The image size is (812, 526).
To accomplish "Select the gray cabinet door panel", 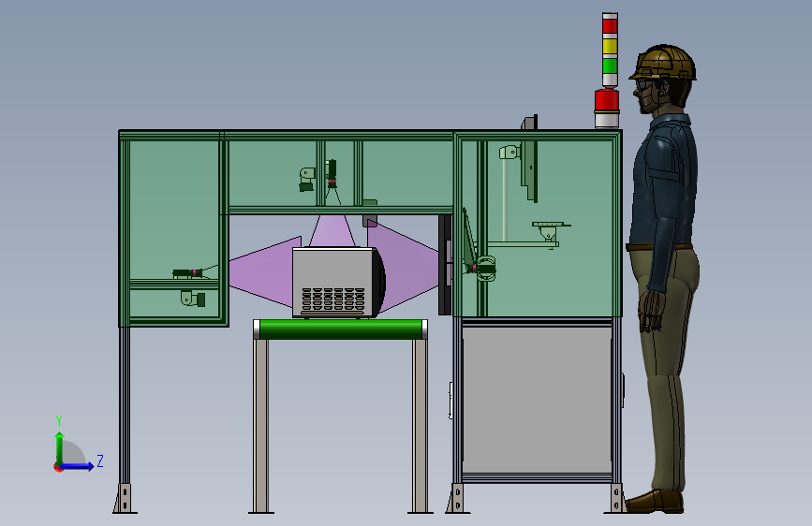I will 537,399.
